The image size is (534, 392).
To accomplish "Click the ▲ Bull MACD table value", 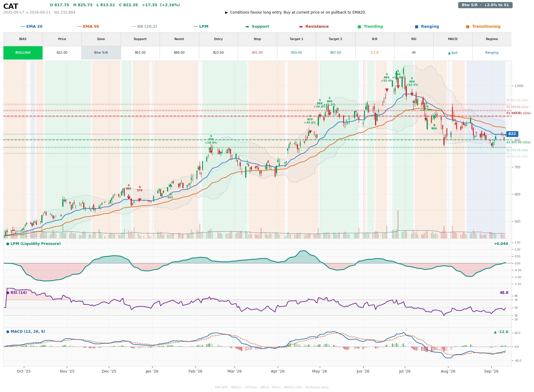I will click(x=453, y=53).
